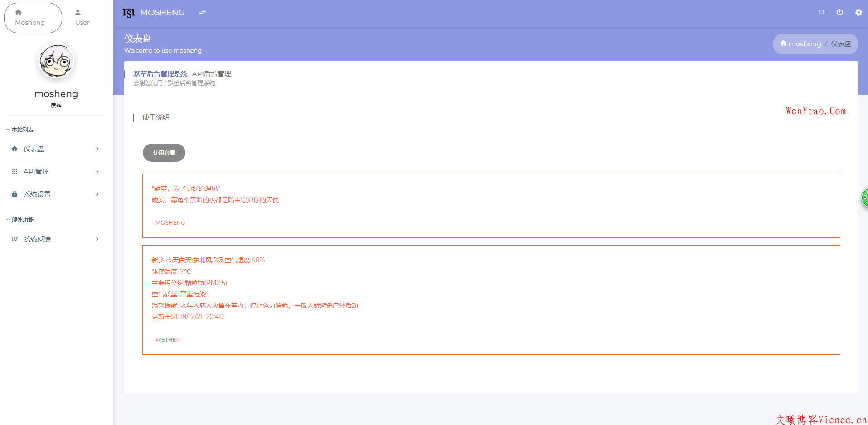Click the 使用必看 button
The width and height of the screenshot is (868, 425).
pyautogui.click(x=164, y=153)
